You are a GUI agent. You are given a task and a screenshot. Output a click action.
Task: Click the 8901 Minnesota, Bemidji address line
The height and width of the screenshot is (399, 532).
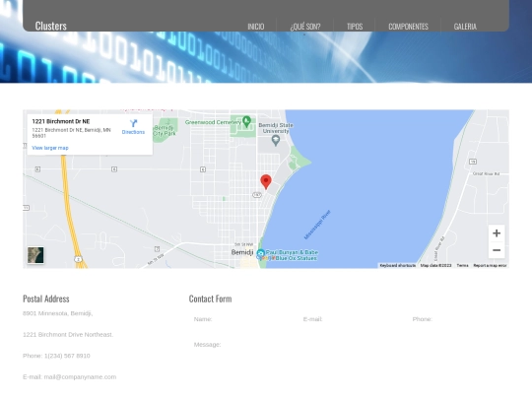pos(58,313)
